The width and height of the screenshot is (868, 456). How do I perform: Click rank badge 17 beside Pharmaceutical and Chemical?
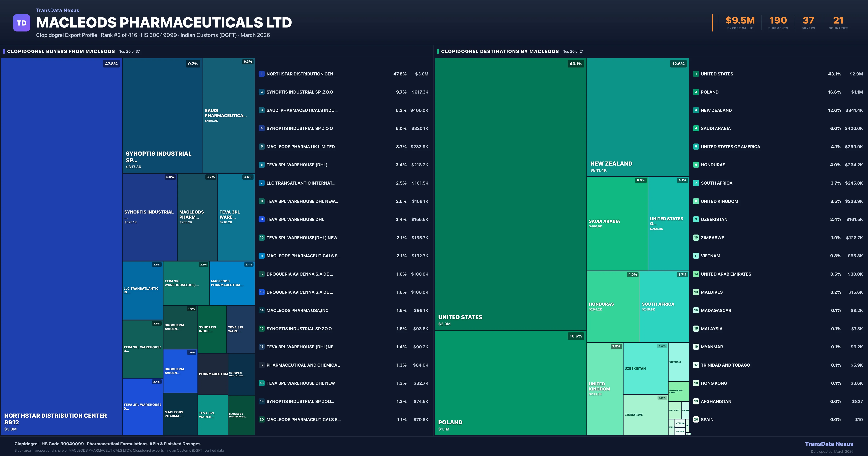point(261,365)
